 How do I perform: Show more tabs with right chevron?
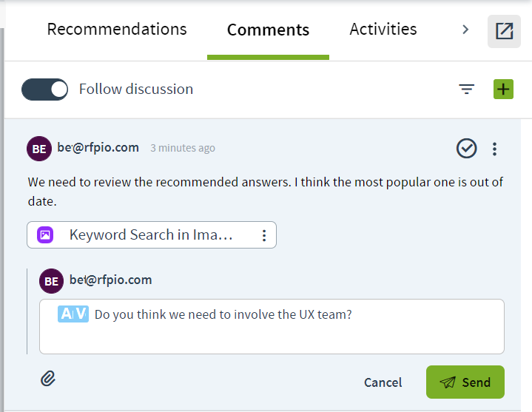coord(465,30)
